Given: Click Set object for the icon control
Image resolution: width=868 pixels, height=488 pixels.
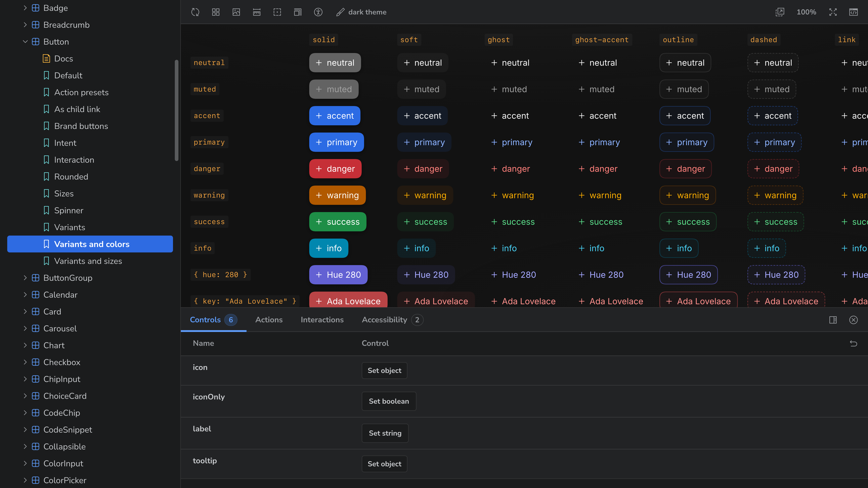Looking at the screenshot, I should 384,371.
